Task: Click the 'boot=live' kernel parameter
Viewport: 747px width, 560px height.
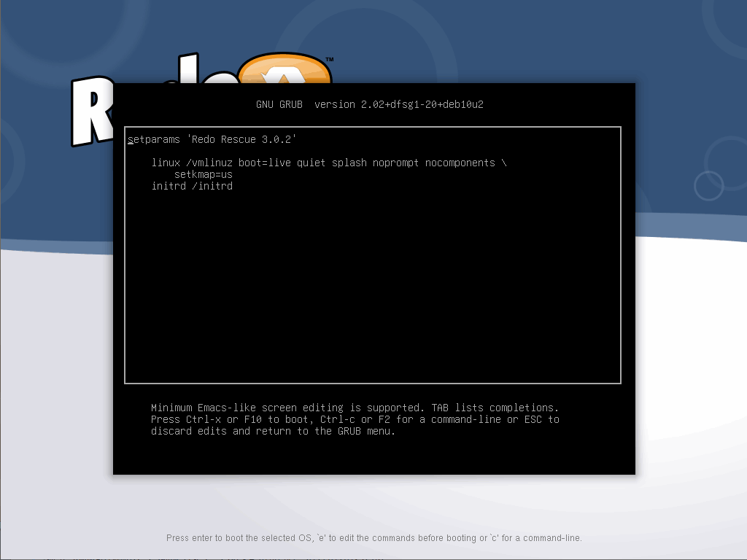Action: (x=264, y=163)
